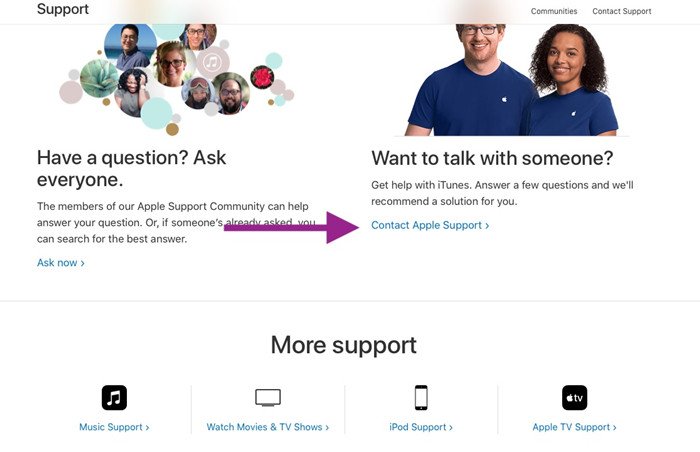Open the Music Support link
Image resolution: width=700 pixels, height=452 pixels.
tap(114, 427)
